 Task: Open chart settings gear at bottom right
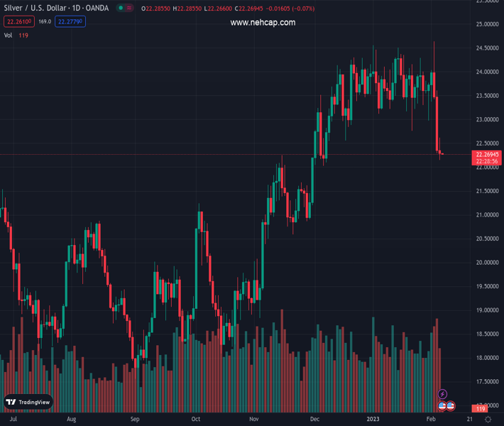488,420
